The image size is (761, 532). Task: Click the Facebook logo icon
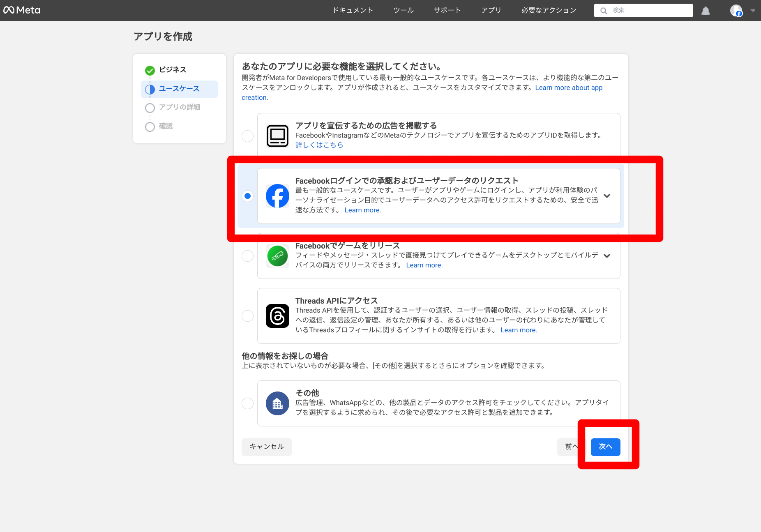(x=277, y=196)
